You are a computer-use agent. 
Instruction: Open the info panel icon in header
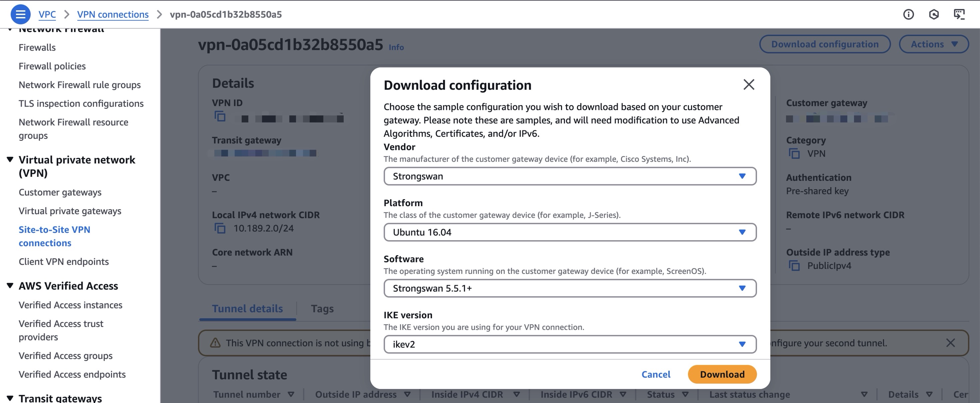click(908, 14)
